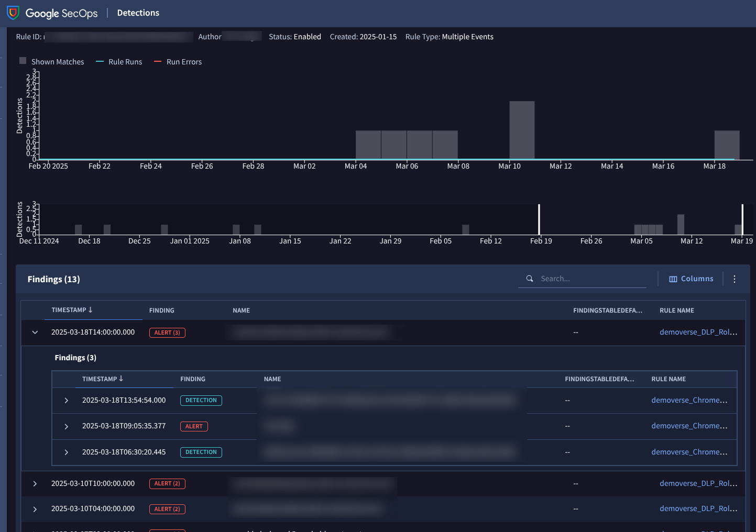
Task: Click left range handle near Feb 19
Action: (x=539, y=219)
